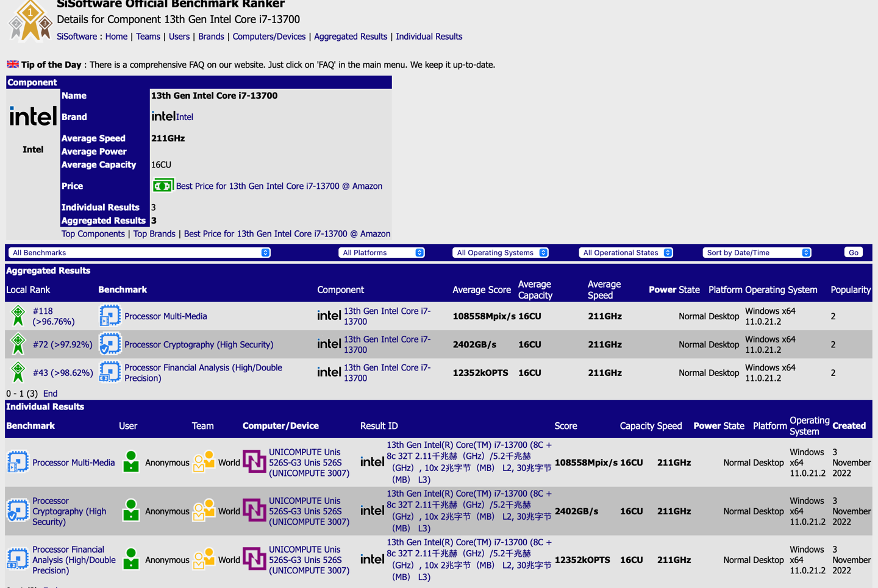Open rank #43 (>98.62%) link
Screen dimensions: 878x588
(63, 372)
